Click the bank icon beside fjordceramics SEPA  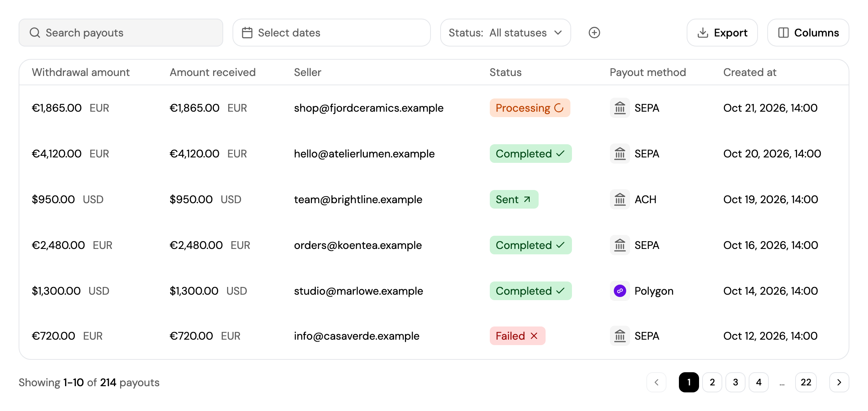[x=620, y=108]
